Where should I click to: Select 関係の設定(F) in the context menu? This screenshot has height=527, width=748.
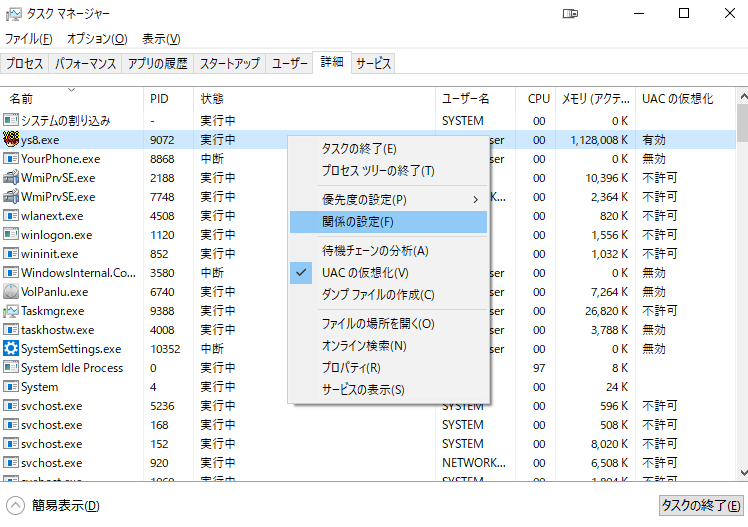(388, 222)
